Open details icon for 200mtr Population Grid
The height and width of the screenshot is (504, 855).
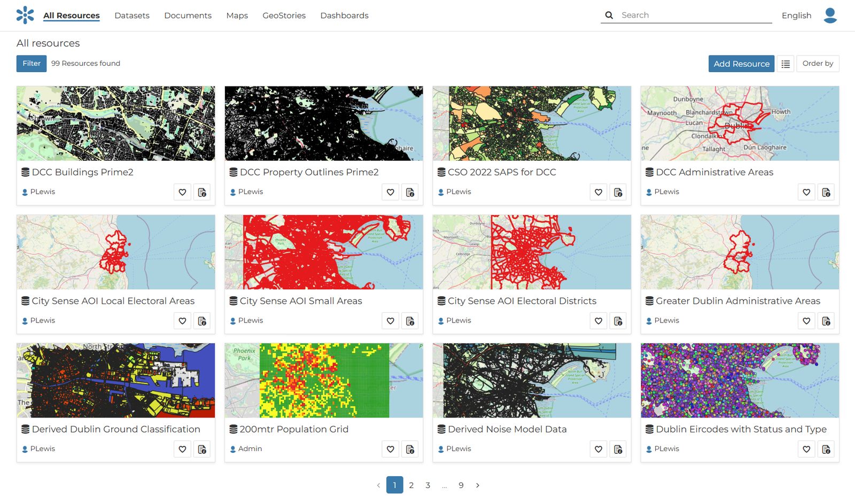point(410,450)
